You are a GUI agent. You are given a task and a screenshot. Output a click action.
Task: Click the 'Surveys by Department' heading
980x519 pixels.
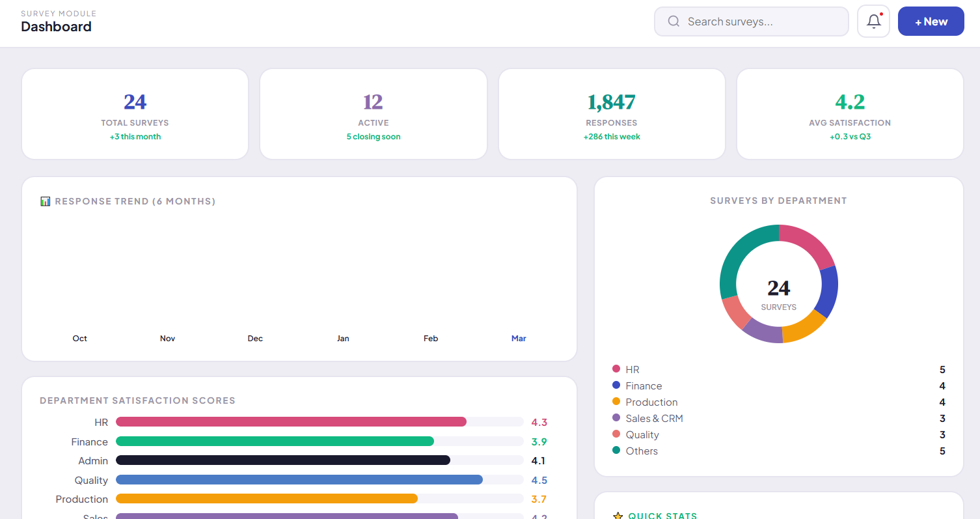779,201
